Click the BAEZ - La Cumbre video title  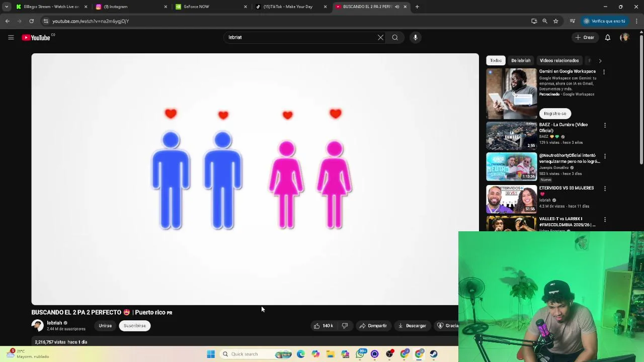pyautogui.click(x=563, y=128)
